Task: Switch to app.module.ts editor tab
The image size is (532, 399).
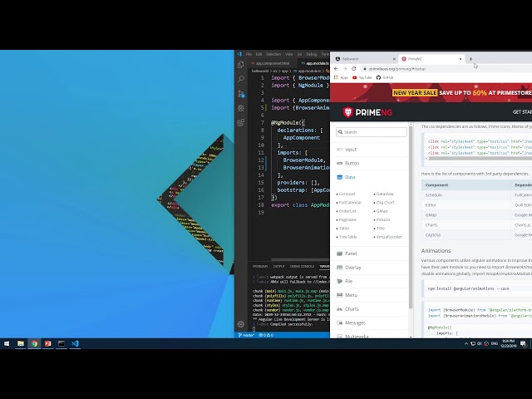Action: pyautogui.click(x=314, y=63)
